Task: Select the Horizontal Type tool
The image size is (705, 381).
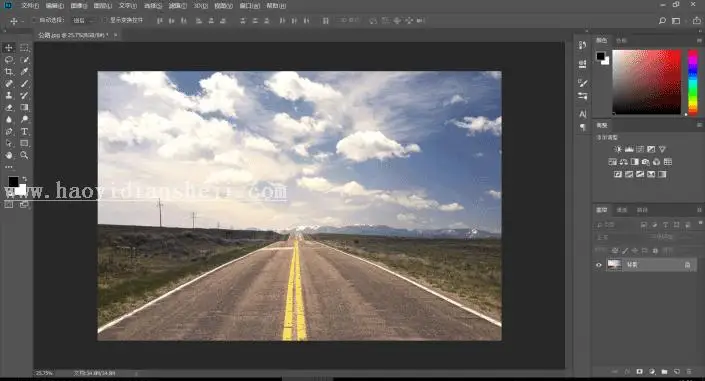Action: (24, 131)
